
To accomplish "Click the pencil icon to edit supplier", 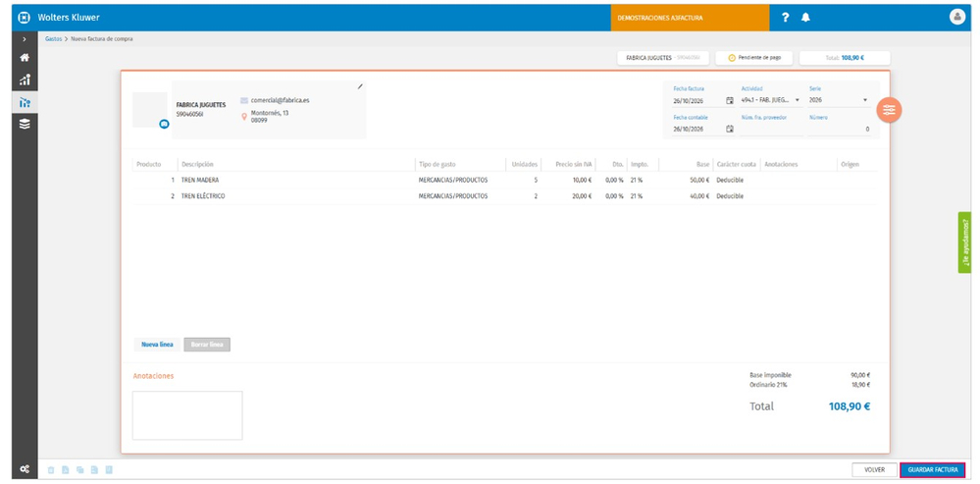I will (x=360, y=87).
